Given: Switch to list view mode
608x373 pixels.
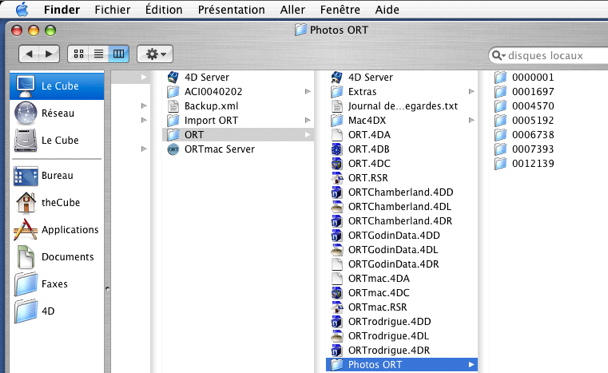Looking at the screenshot, I should click(98, 54).
